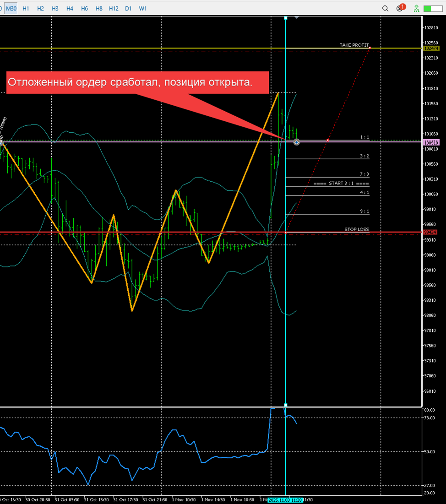This screenshot has height=504, width=446.
Task: Toggle the M30 timeframe button
Action: click(11, 8)
